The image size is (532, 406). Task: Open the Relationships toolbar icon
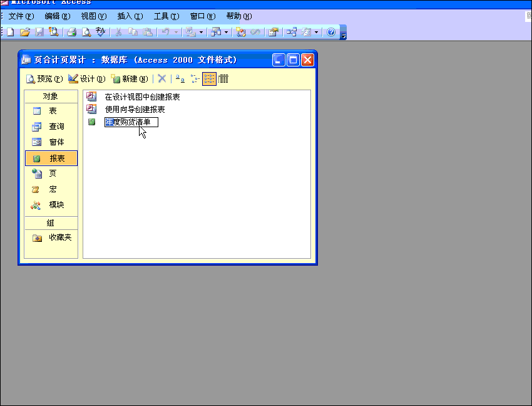(292, 33)
